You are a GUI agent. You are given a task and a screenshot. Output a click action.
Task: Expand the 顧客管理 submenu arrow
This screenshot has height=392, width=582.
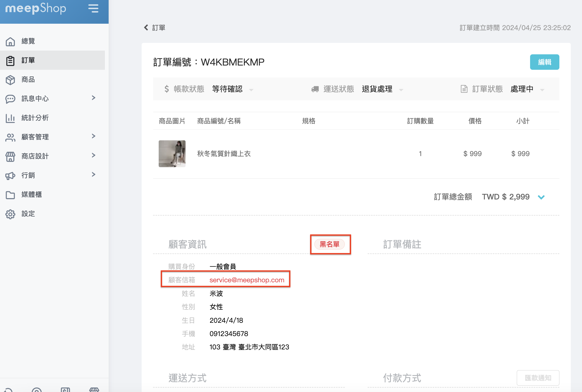[x=93, y=136]
